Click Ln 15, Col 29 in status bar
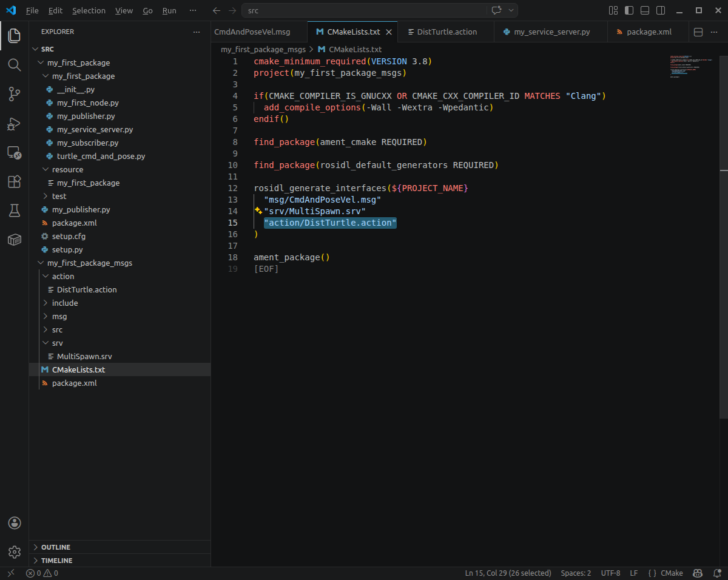 (x=508, y=573)
